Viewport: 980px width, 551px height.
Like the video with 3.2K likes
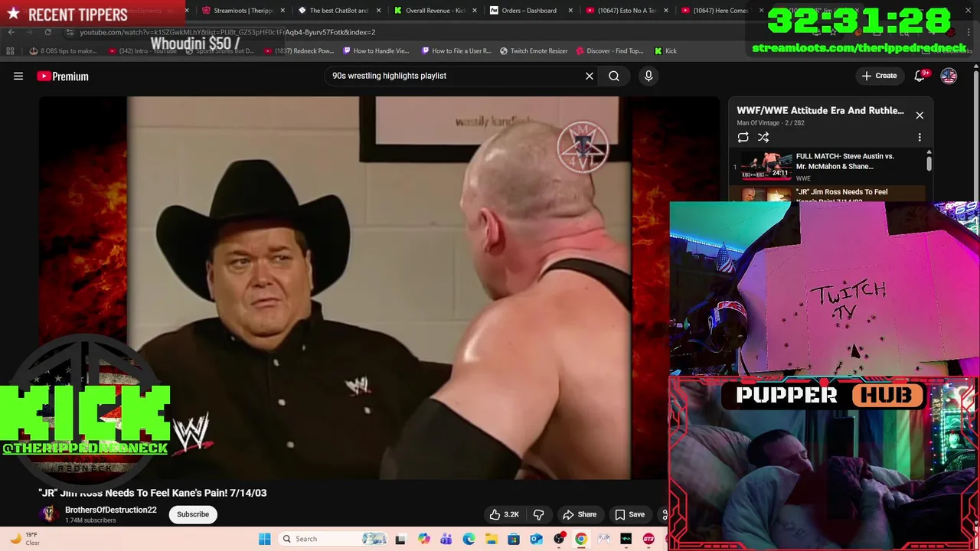[x=505, y=514]
